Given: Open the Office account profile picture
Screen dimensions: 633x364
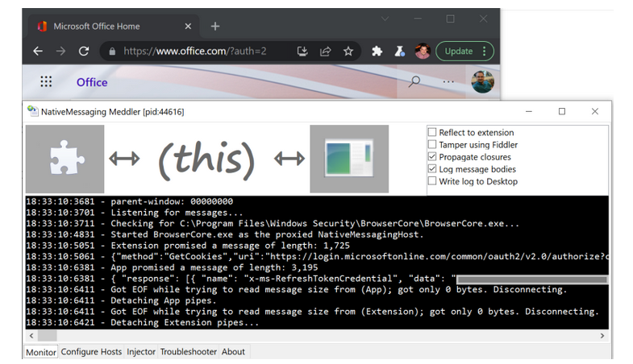Looking at the screenshot, I should [482, 82].
